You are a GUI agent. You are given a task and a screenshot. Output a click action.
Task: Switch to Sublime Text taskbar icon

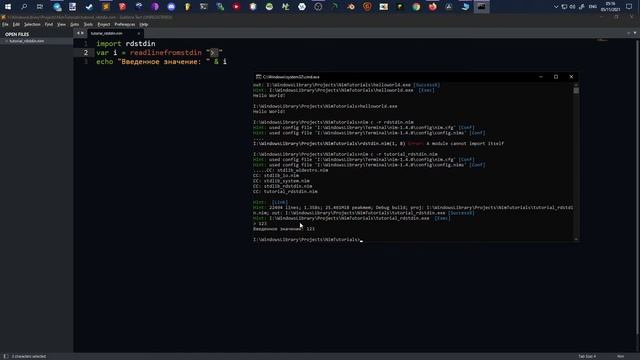pos(106,7)
